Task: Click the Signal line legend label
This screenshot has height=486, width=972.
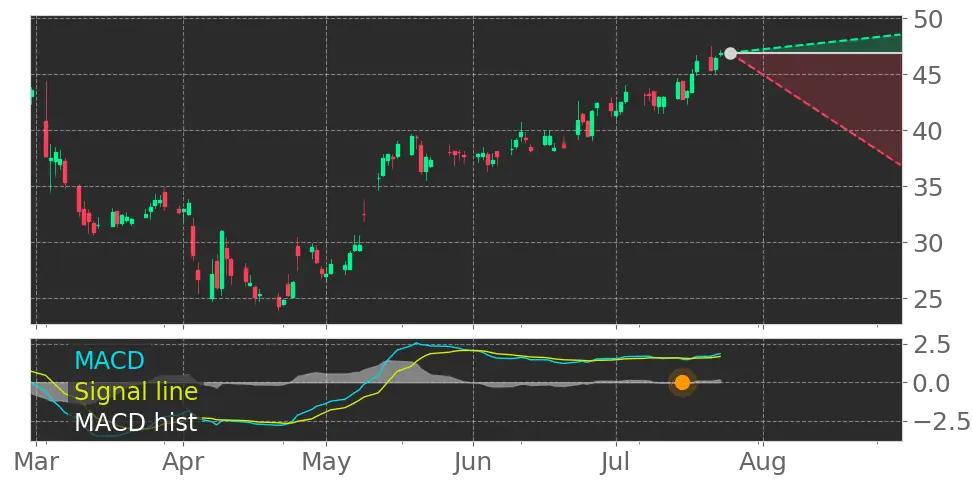Action: 136,392
